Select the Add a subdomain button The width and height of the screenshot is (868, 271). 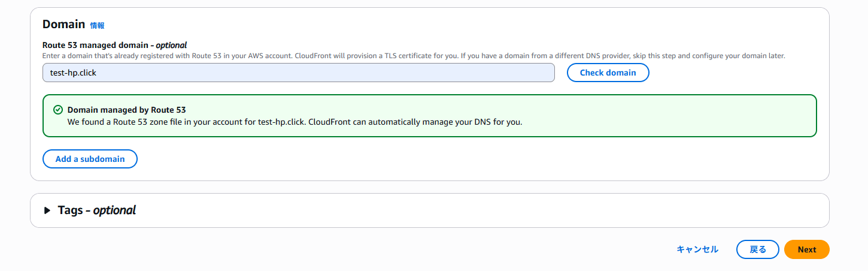[x=90, y=159]
